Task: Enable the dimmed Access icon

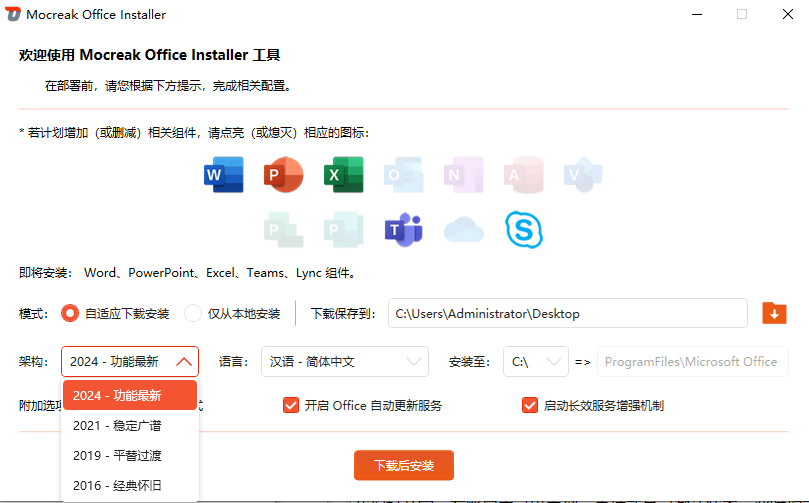Action: pos(523,175)
